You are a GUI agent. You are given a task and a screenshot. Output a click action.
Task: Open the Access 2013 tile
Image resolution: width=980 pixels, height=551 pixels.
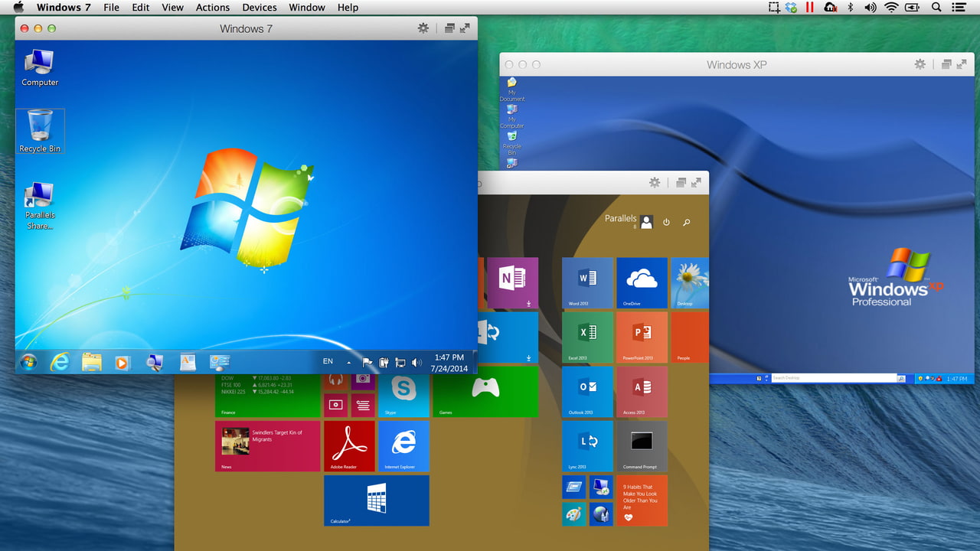pyautogui.click(x=642, y=392)
